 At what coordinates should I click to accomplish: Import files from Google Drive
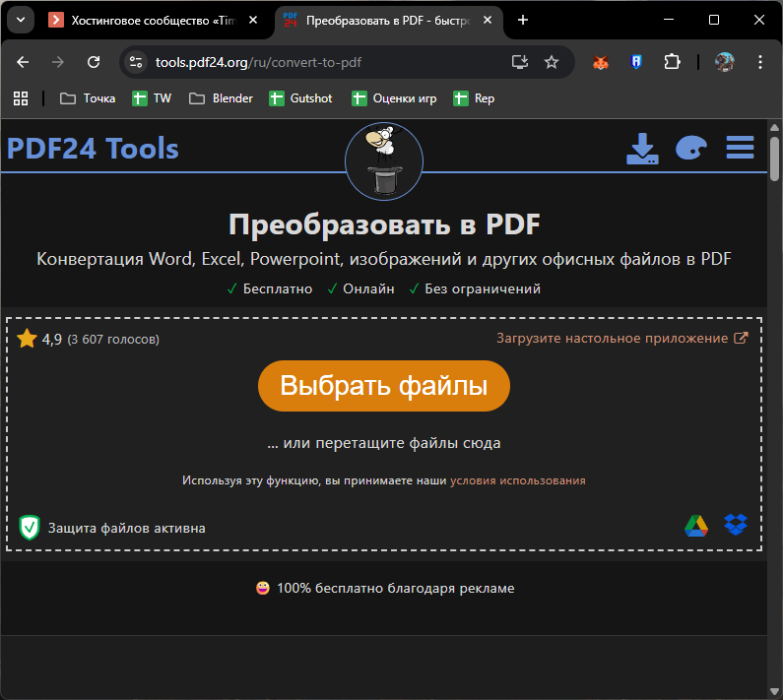pyautogui.click(x=696, y=526)
